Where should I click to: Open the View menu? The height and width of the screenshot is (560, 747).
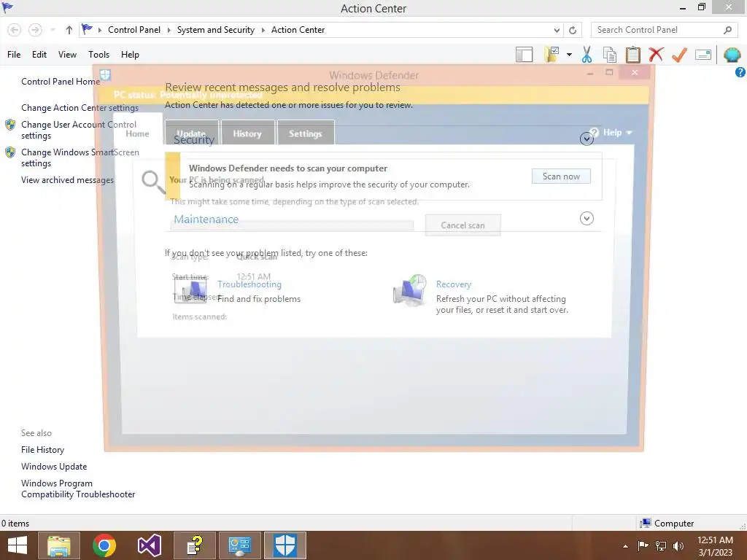[x=67, y=55]
